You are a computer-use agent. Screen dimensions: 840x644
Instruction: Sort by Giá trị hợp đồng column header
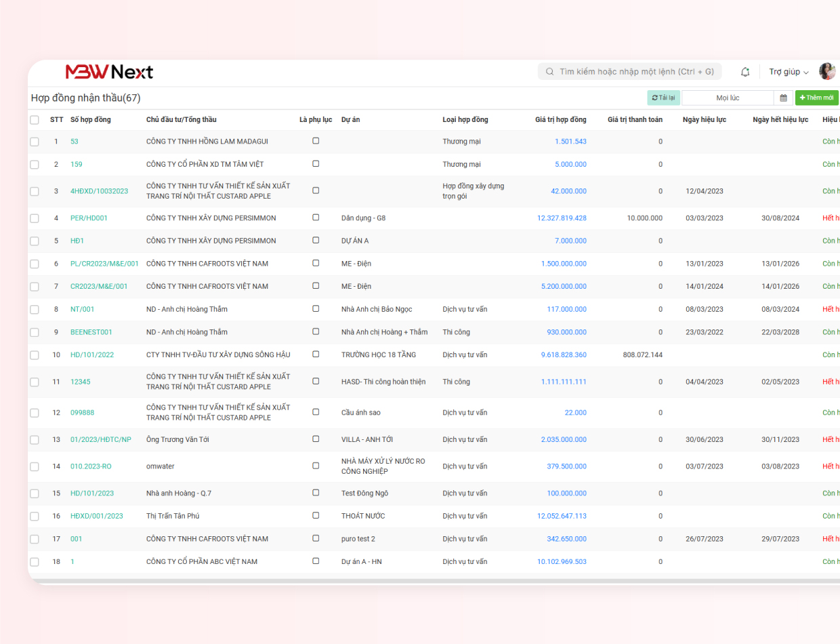click(x=560, y=120)
